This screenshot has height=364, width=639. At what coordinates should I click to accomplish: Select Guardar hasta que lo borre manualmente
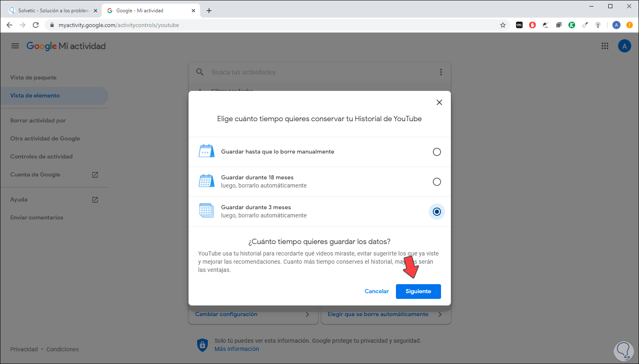(x=437, y=152)
